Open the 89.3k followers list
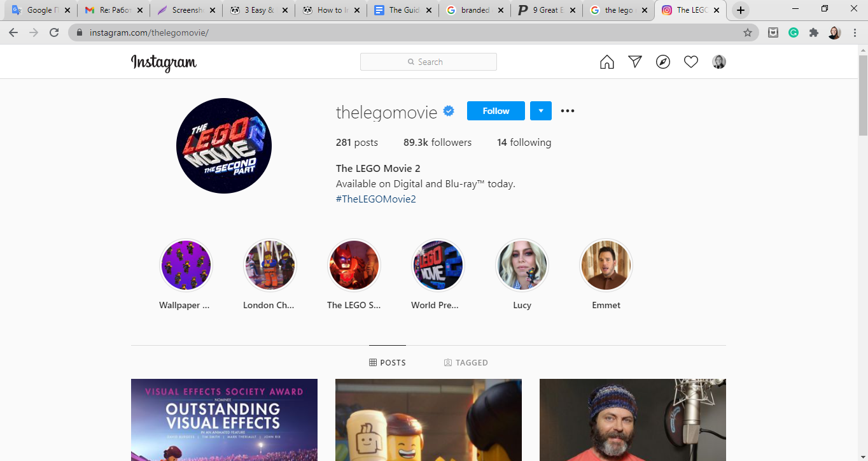The width and height of the screenshot is (868, 461). (x=437, y=143)
